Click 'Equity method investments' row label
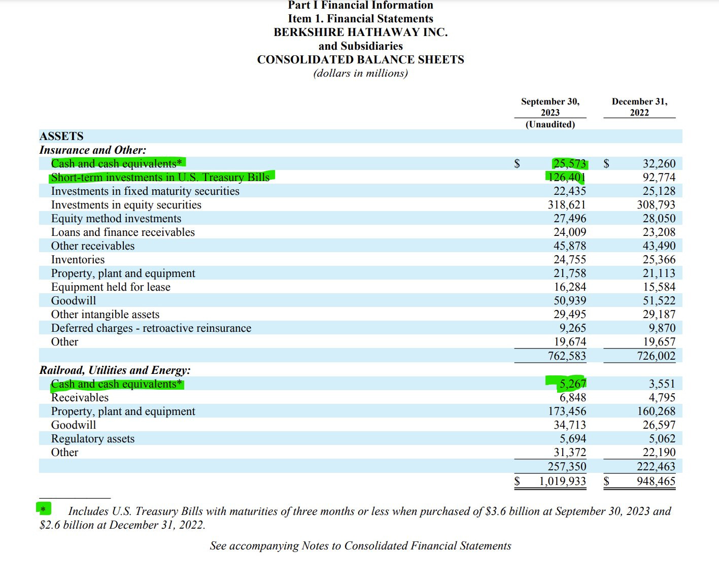719x588 pixels. pyautogui.click(x=116, y=218)
